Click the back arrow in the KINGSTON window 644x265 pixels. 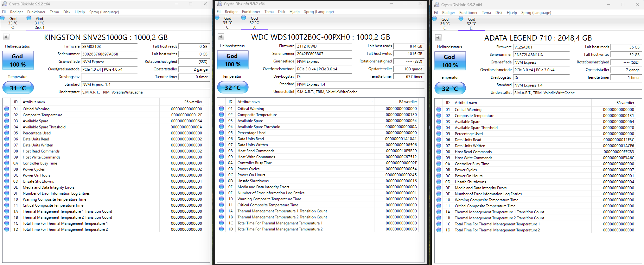(x=6, y=37)
